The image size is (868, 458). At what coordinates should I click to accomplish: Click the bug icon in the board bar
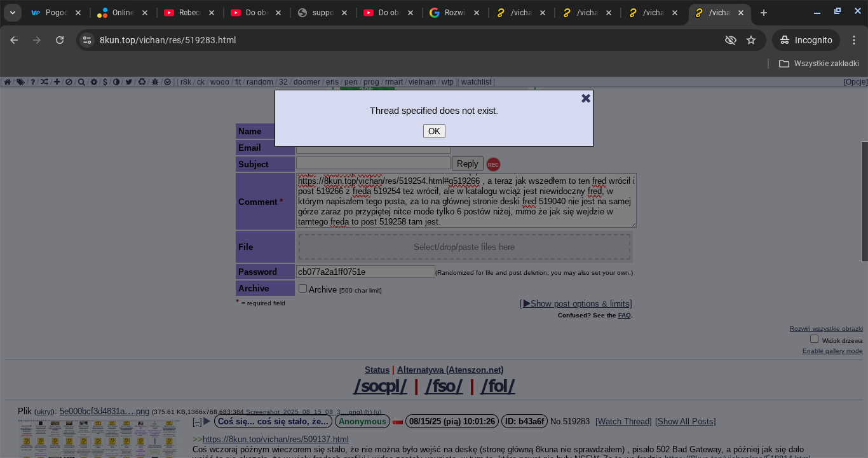click(155, 82)
